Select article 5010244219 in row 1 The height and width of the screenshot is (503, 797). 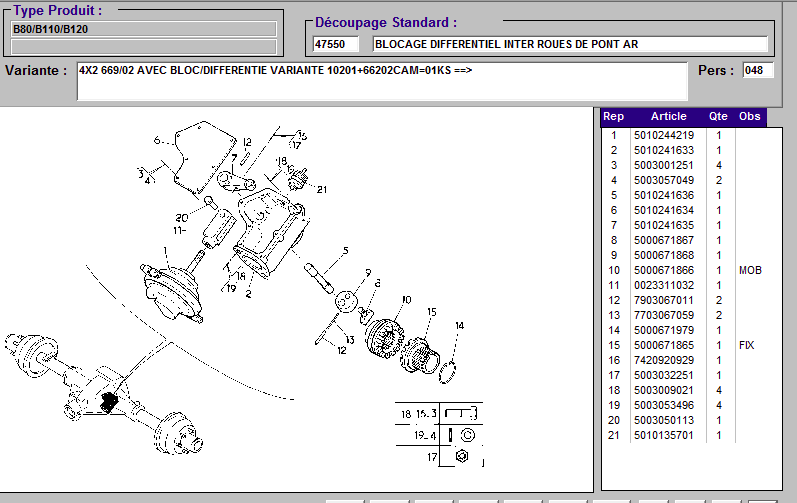pyautogui.click(x=664, y=135)
